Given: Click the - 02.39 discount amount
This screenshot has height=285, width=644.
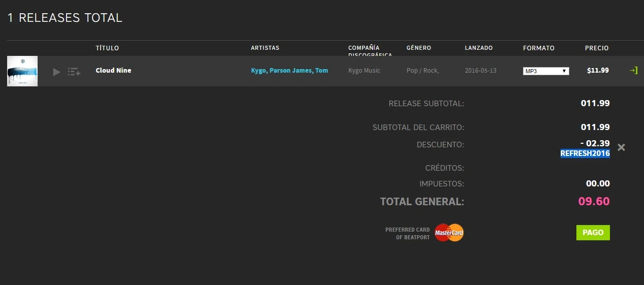Looking at the screenshot, I should [595, 144].
